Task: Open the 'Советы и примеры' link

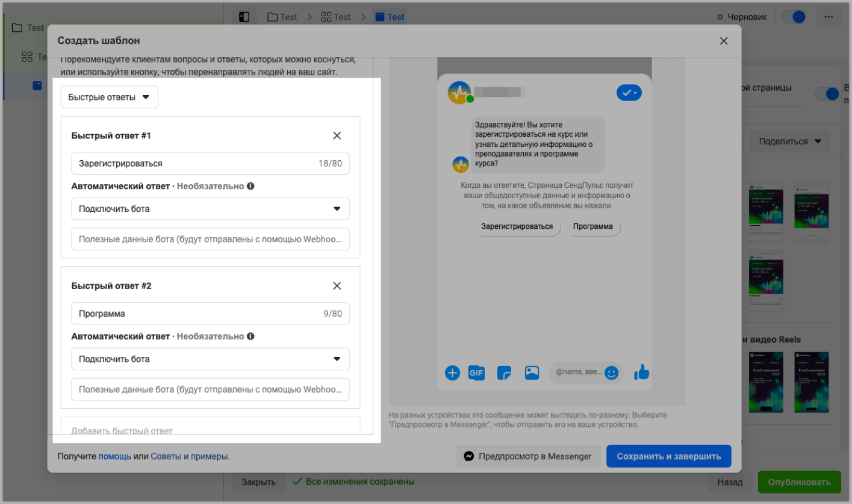Action: [x=189, y=456]
